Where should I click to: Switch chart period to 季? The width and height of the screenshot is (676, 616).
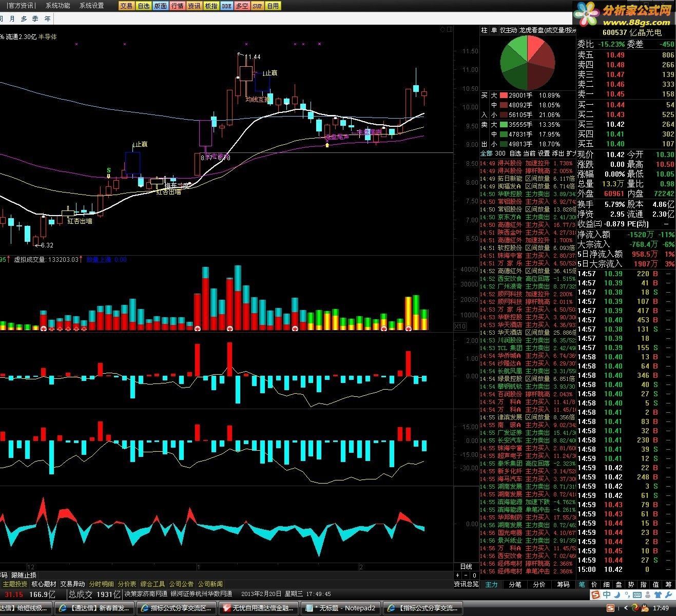pos(35,18)
